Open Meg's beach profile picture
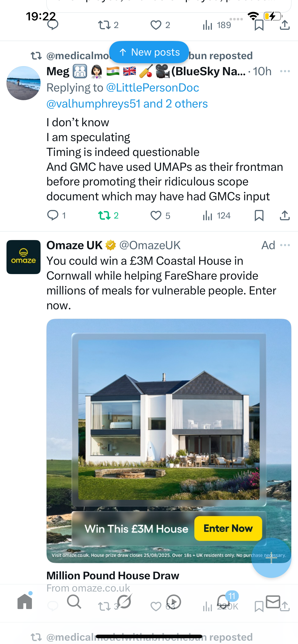This screenshot has width=298, height=644. 24,83
